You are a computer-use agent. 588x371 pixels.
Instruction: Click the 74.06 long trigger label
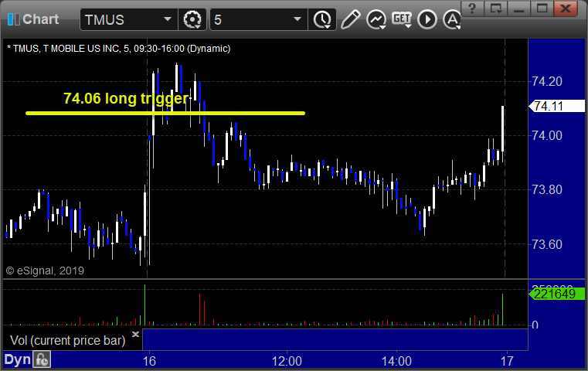126,98
